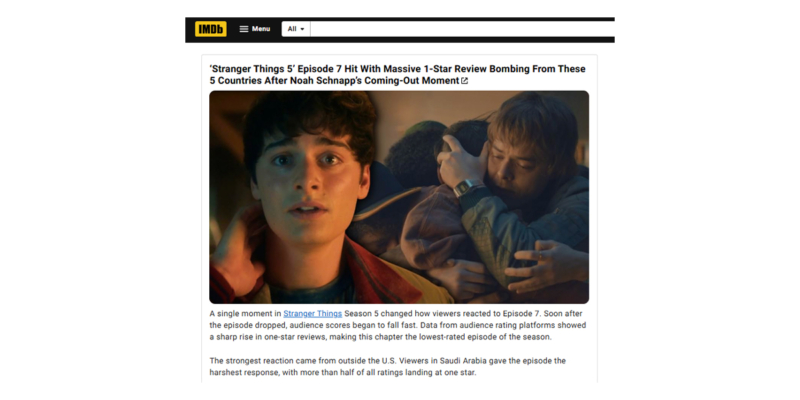The height and width of the screenshot is (400, 800).
Task: Click the 'harshest response' sentence line
Action: pos(342,373)
